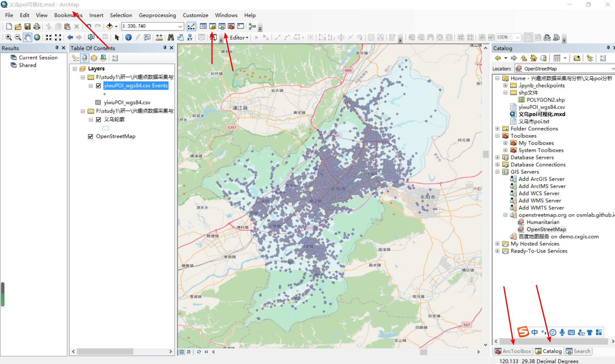
Task: Activate the Pan tool
Action: click(27, 37)
